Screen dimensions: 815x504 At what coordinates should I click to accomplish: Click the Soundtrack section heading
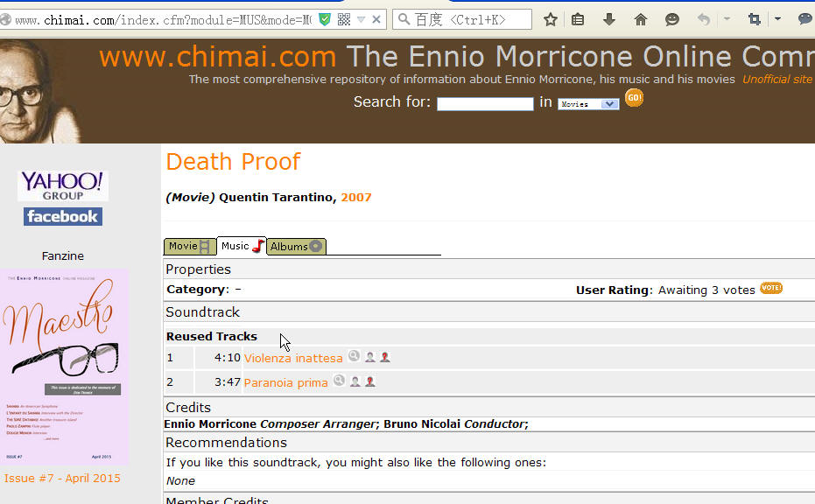pos(203,312)
